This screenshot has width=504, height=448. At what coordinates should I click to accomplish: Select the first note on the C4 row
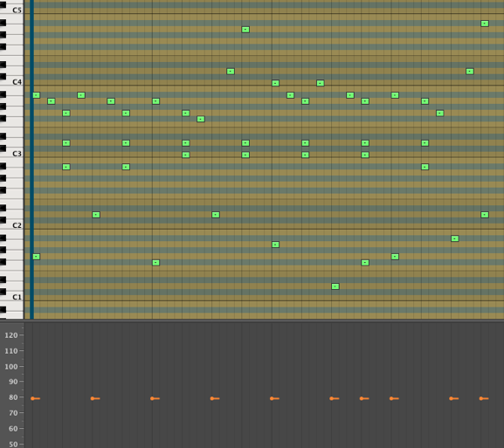tap(275, 83)
